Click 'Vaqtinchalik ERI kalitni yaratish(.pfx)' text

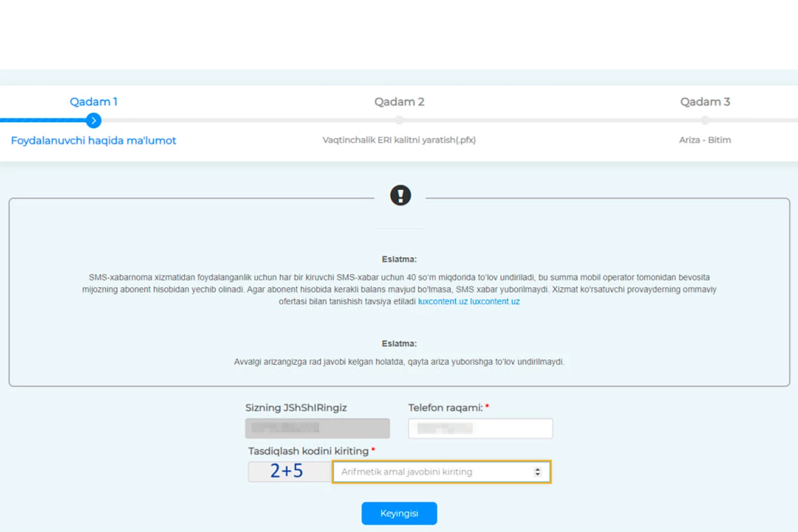pos(399,140)
